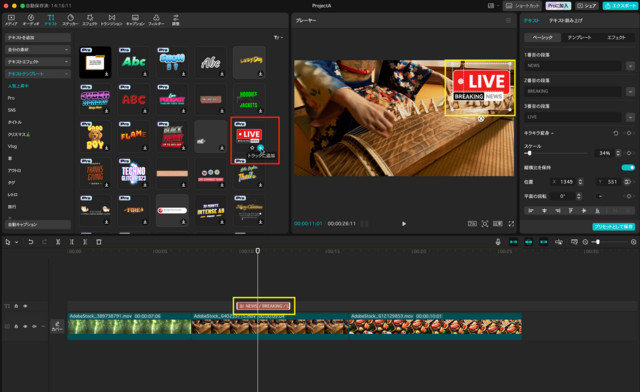Toggle lock on the main video track
This screenshot has height=392, width=640.
tap(16, 326)
